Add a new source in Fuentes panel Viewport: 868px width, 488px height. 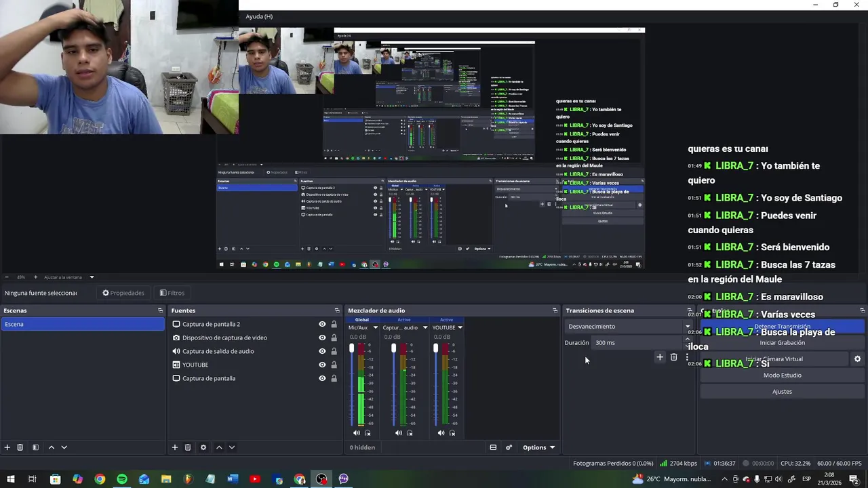[x=174, y=447]
